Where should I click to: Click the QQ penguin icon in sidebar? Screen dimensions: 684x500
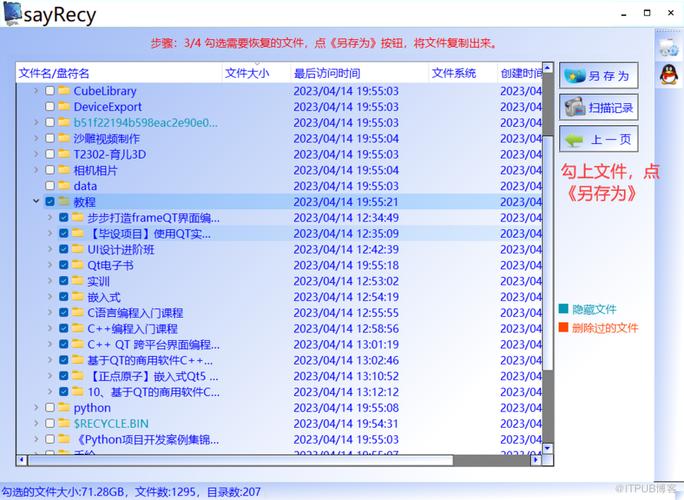click(669, 75)
